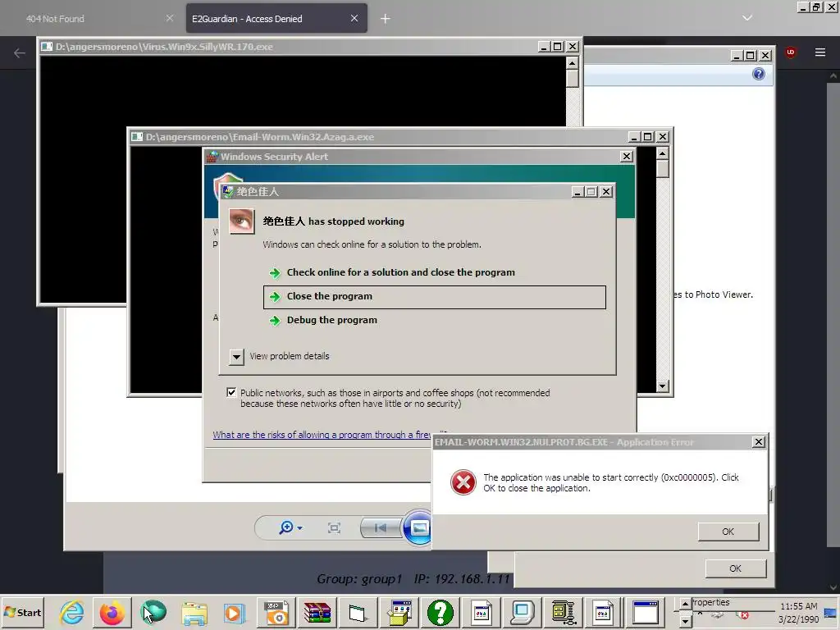This screenshot has height=630, width=840.
Task: Open the uBlock Origin extension icon
Action: tap(791, 52)
